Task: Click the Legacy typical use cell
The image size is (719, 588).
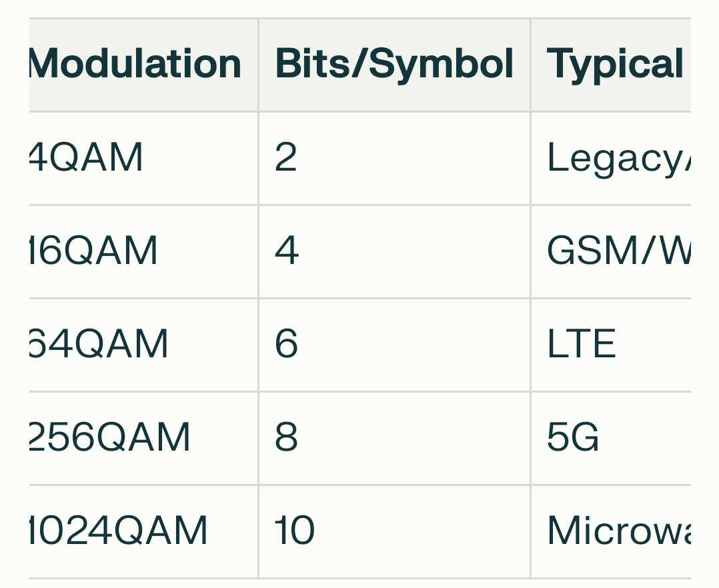Action: [611, 159]
